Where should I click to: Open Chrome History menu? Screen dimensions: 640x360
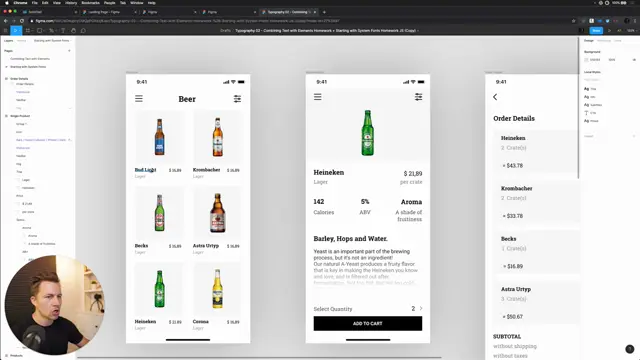point(71,3)
